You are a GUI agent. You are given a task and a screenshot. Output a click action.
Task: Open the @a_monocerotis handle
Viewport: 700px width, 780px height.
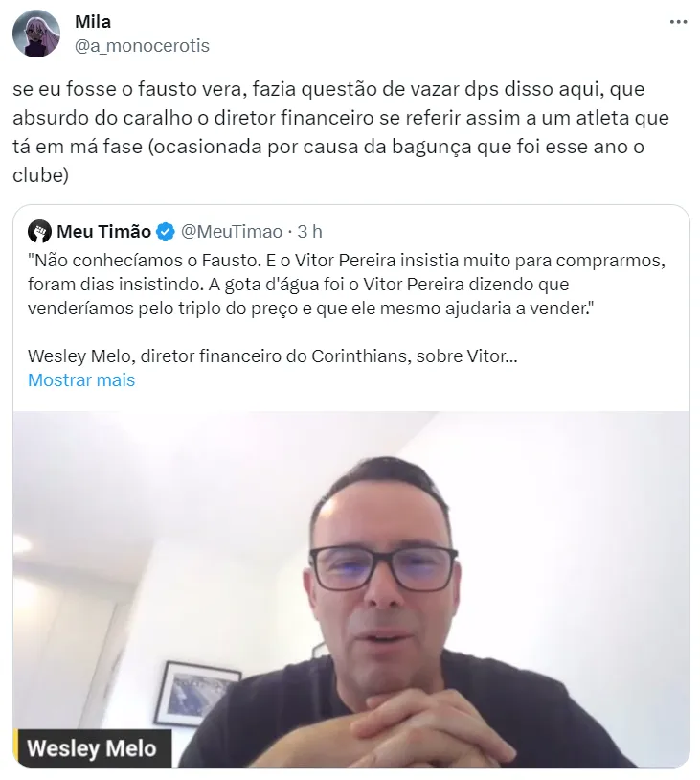click(x=142, y=46)
